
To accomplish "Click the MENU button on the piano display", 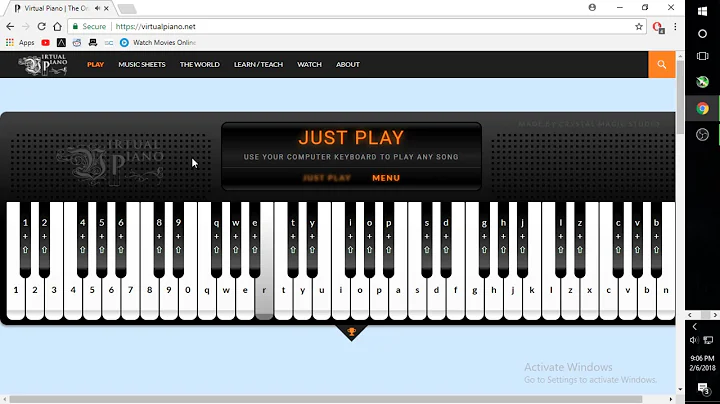I will (x=386, y=178).
